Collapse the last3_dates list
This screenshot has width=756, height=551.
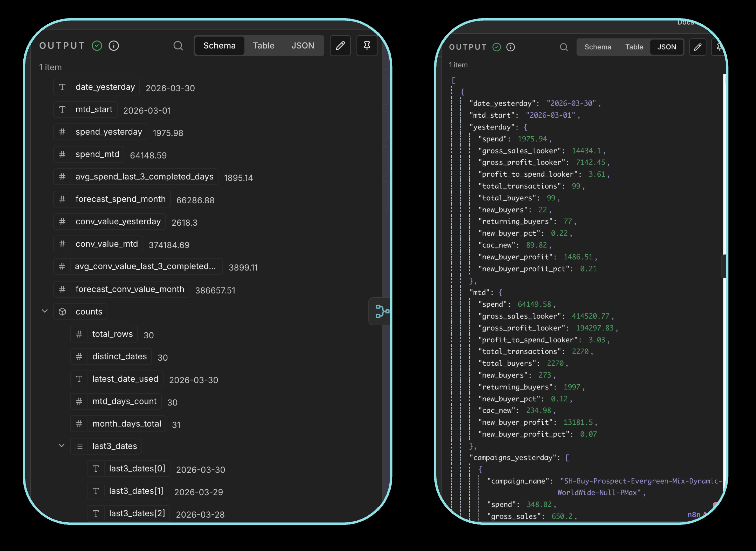[x=61, y=445]
